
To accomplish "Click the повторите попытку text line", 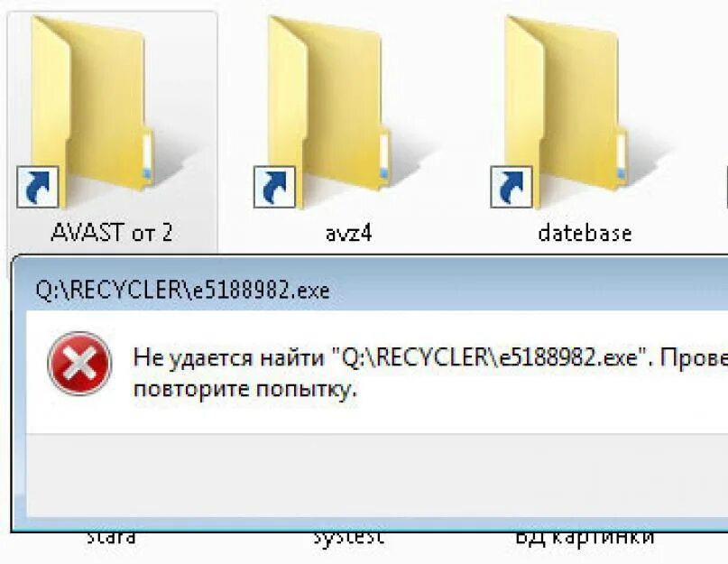I will click(245, 390).
